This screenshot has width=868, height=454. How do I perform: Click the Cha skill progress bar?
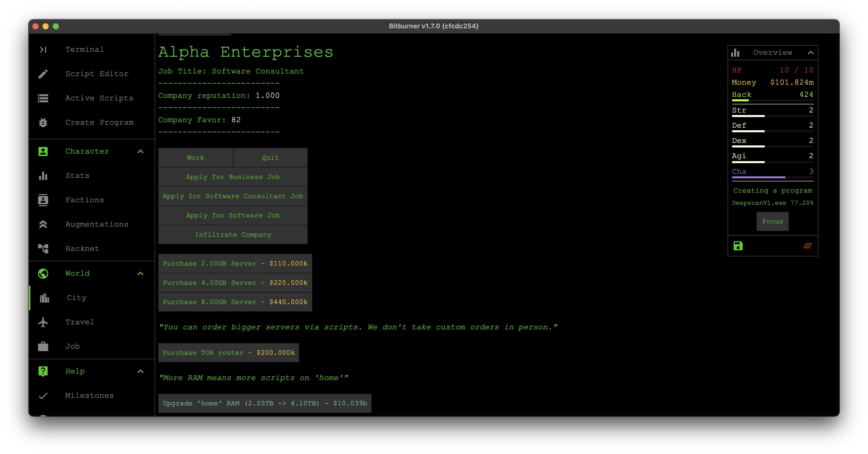pos(772,177)
